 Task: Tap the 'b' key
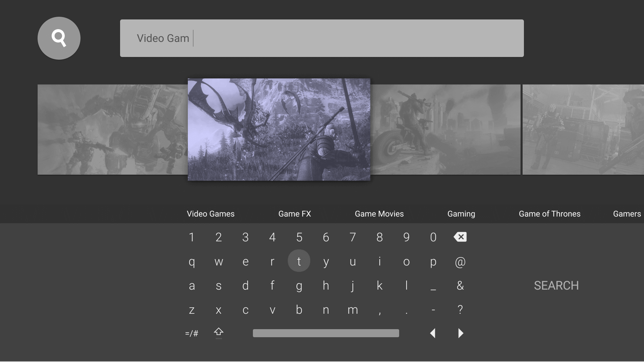(x=299, y=310)
